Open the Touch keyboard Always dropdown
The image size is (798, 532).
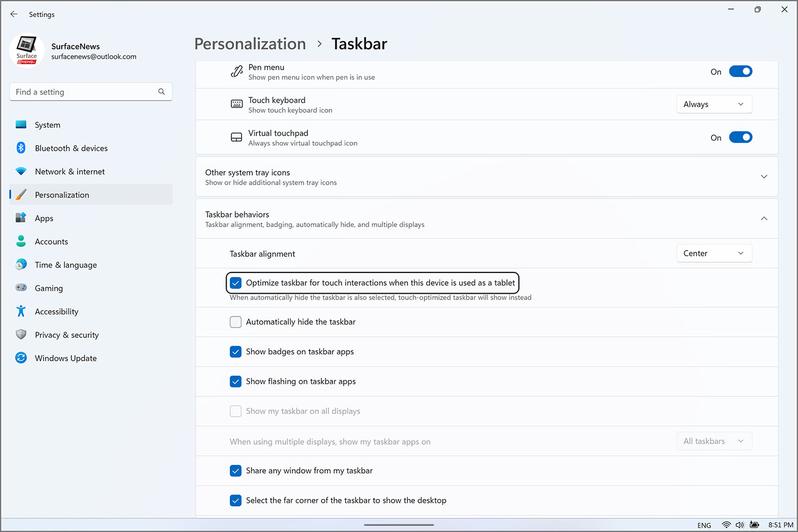pos(714,104)
